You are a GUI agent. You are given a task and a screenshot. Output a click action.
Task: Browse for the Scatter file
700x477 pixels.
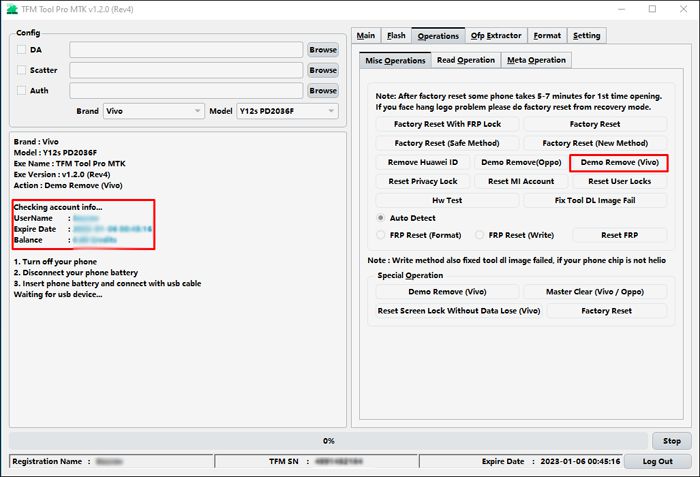pyautogui.click(x=322, y=70)
